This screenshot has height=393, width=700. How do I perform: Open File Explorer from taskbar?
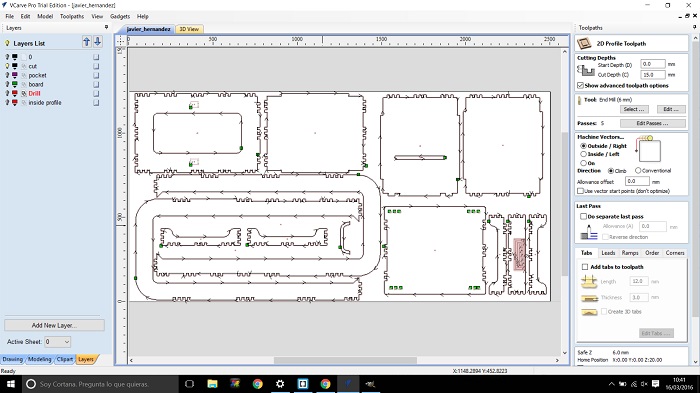[212, 384]
